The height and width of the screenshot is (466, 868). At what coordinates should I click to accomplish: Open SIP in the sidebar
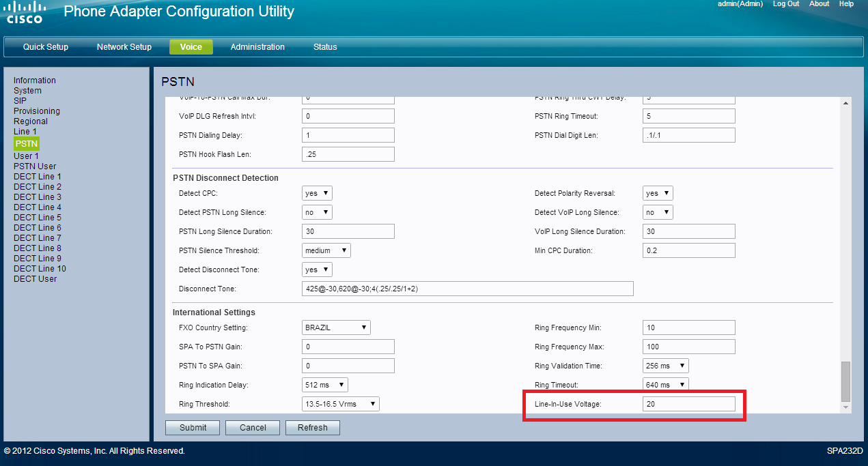pos(20,101)
